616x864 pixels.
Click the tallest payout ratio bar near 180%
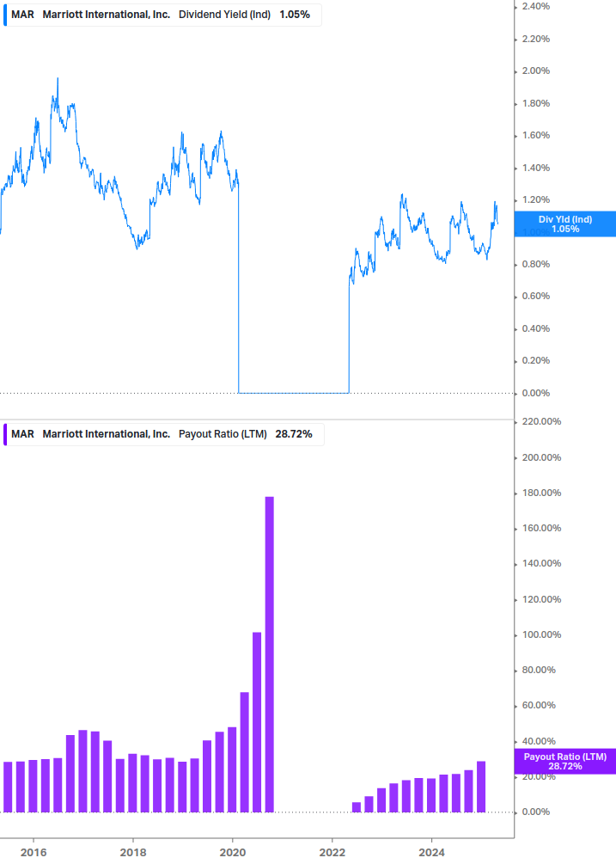point(269,654)
